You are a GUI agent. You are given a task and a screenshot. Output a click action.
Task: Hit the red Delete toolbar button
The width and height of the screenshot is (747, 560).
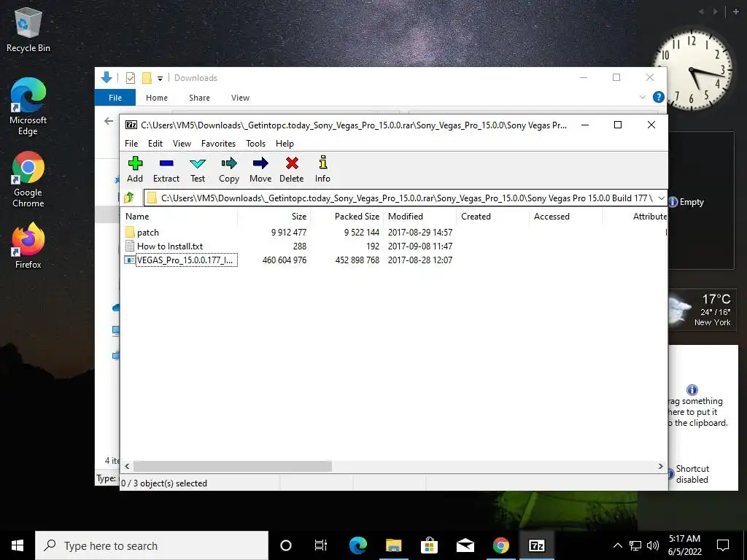(292, 169)
